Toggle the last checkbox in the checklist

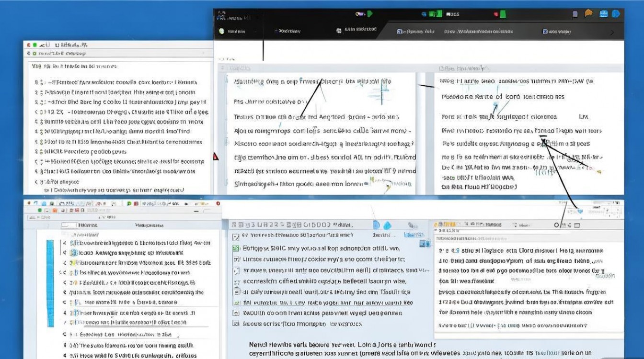click(x=235, y=324)
